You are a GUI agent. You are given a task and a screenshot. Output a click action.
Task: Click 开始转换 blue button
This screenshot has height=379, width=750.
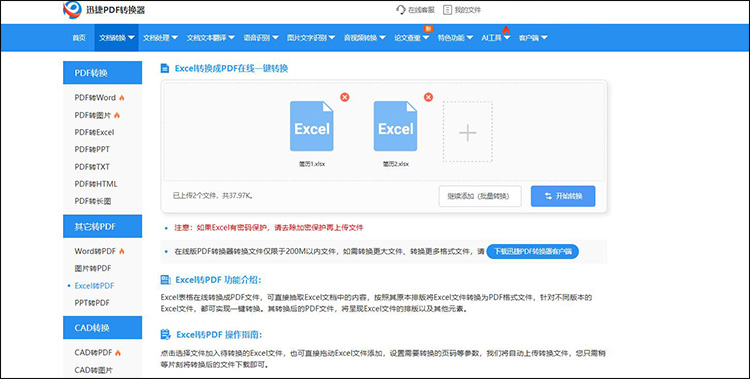[563, 196]
